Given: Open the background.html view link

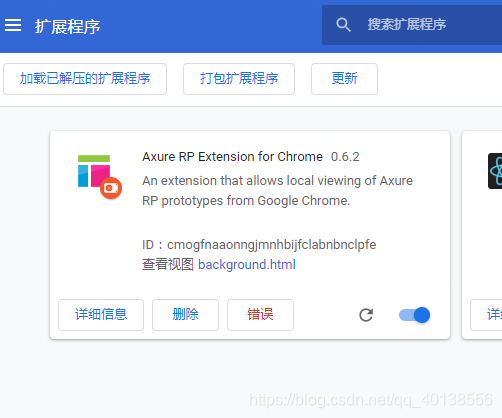Looking at the screenshot, I should click(x=247, y=265).
